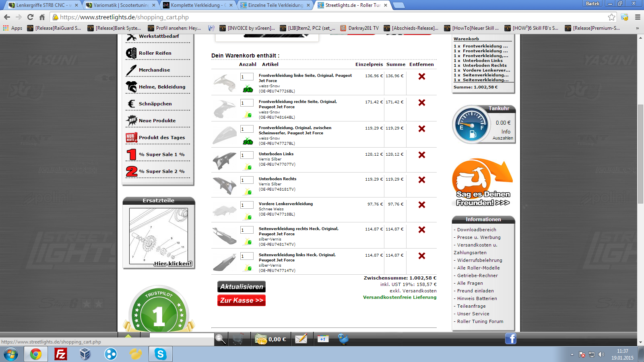Viewport: 644px width, 362px height.
Task: Click Versandkostenfreie Lieferung text
Action: (x=400, y=297)
